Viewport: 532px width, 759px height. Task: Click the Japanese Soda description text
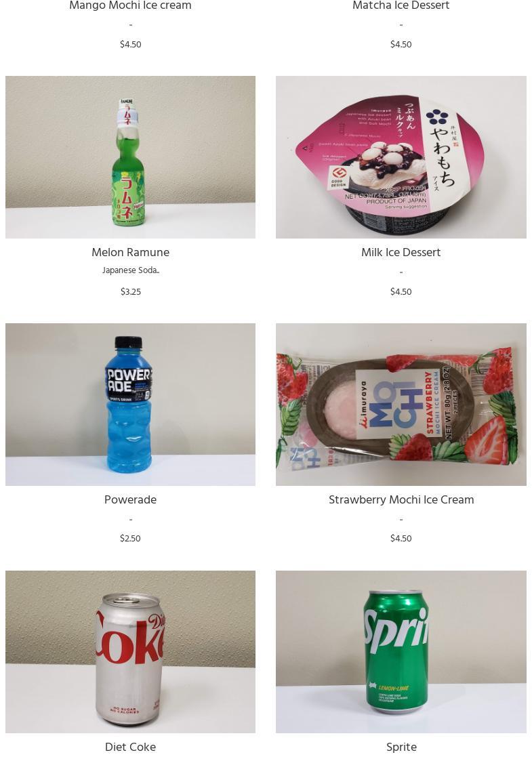pos(130,270)
